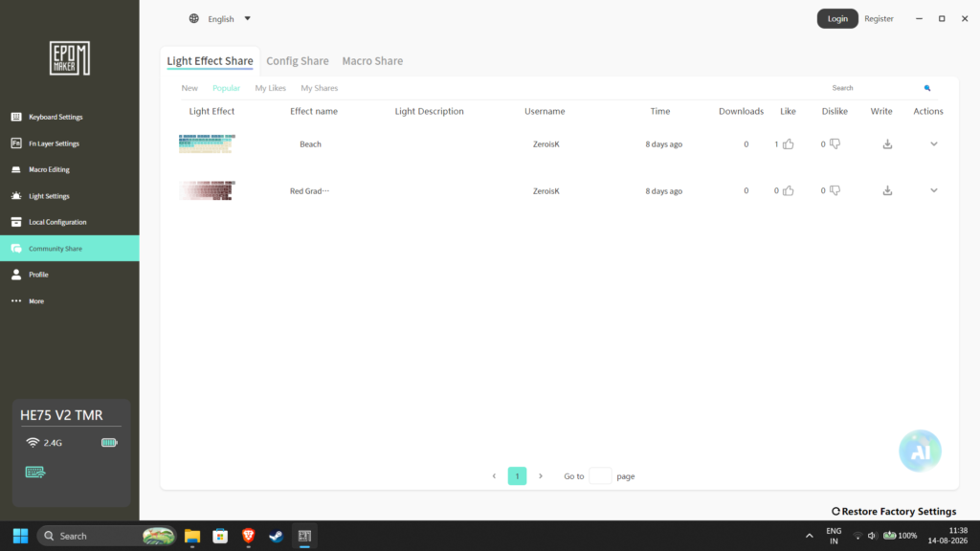Viewport: 980px width, 551px height.
Task: Show the New effects filter
Action: pyautogui.click(x=189, y=88)
